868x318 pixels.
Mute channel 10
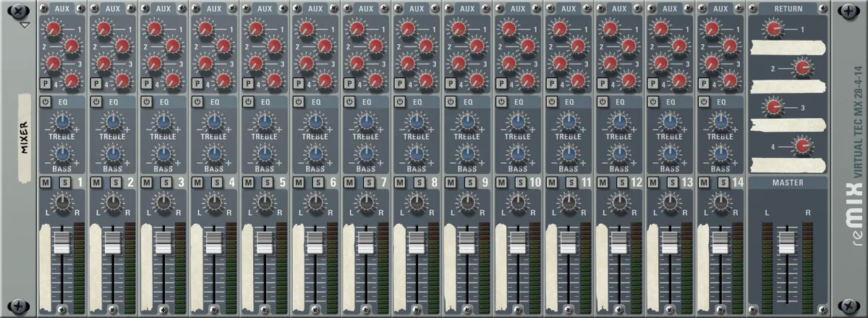tap(502, 182)
